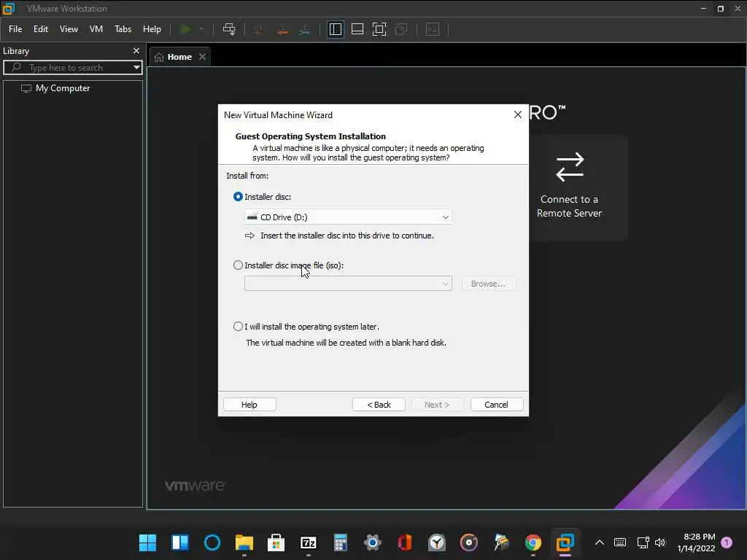Image resolution: width=747 pixels, height=560 pixels.
Task: Click the Take Snapshot toolbar icon
Action: click(x=259, y=29)
